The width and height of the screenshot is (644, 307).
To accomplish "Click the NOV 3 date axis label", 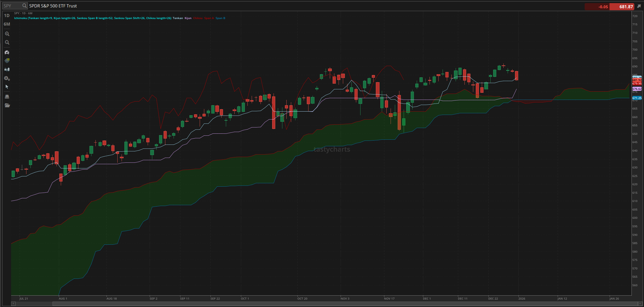I will coord(345,299).
